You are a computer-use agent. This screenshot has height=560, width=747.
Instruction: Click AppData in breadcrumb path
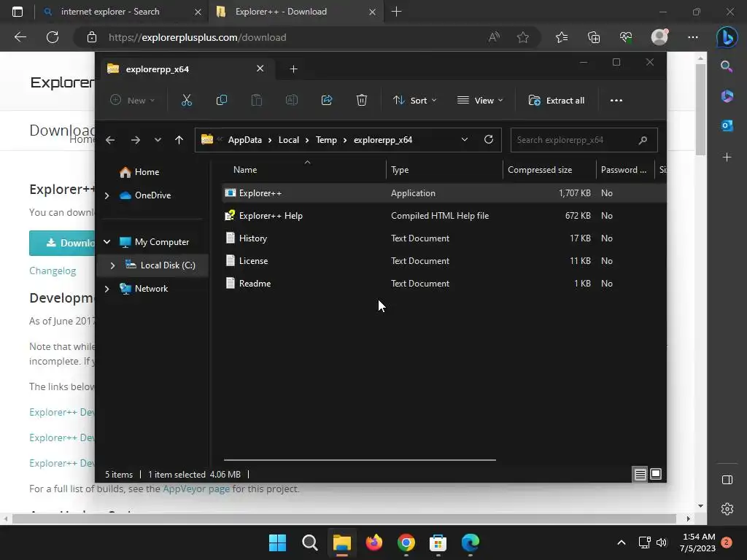[x=245, y=140]
